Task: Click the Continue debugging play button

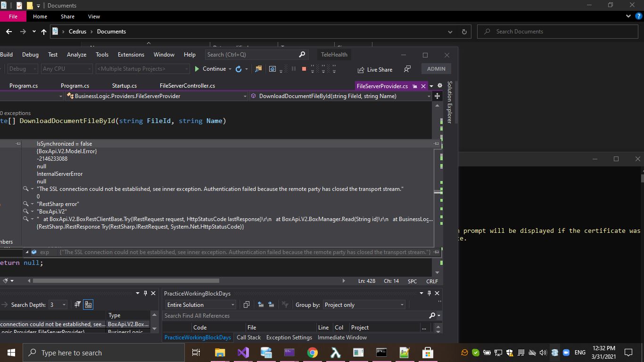Action: (197, 69)
